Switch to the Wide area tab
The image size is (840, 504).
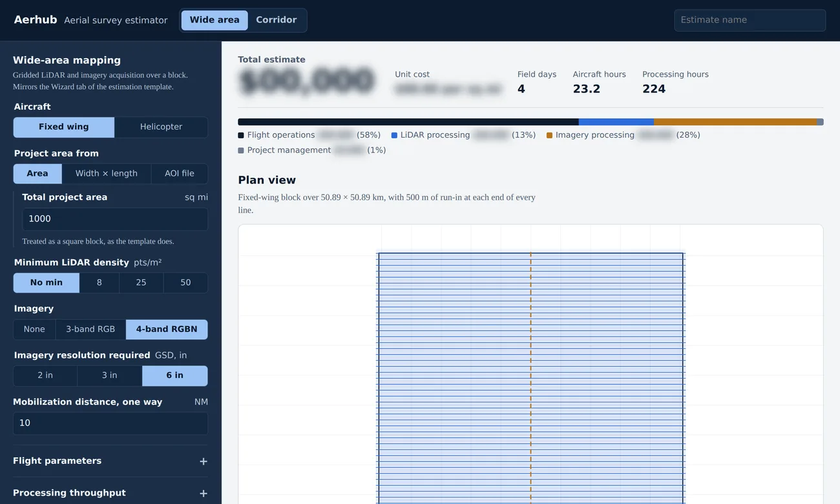[x=215, y=20]
